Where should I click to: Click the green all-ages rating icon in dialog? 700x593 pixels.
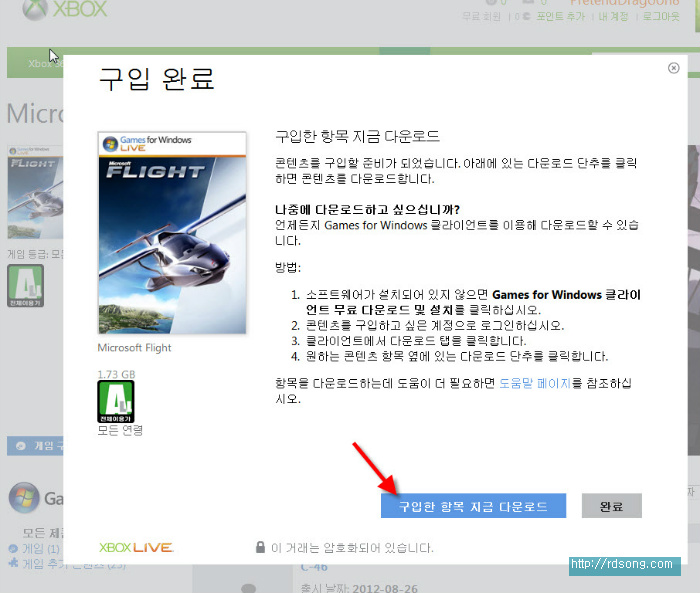click(x=114, y=401)
